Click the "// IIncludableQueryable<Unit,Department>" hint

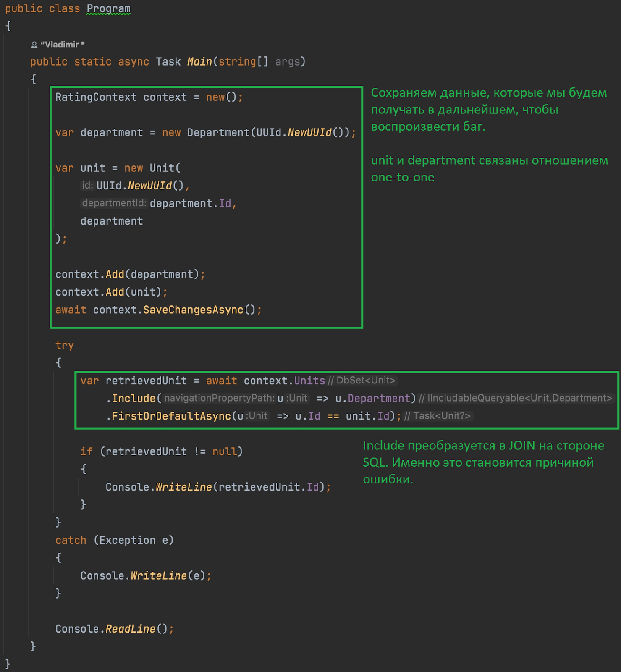(516, 398)
